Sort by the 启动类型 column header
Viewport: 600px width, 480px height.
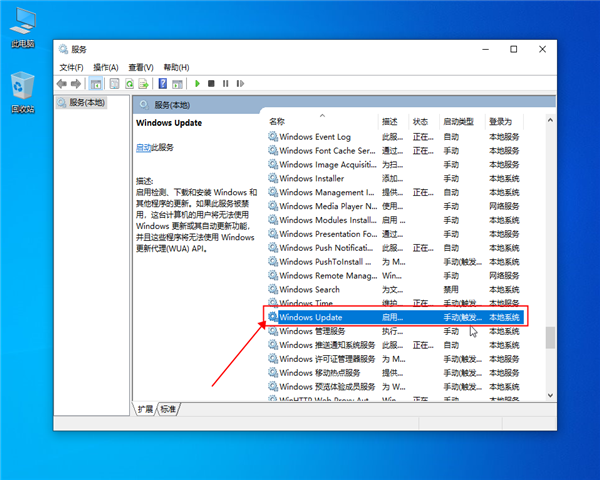click(x=458, y=121)
